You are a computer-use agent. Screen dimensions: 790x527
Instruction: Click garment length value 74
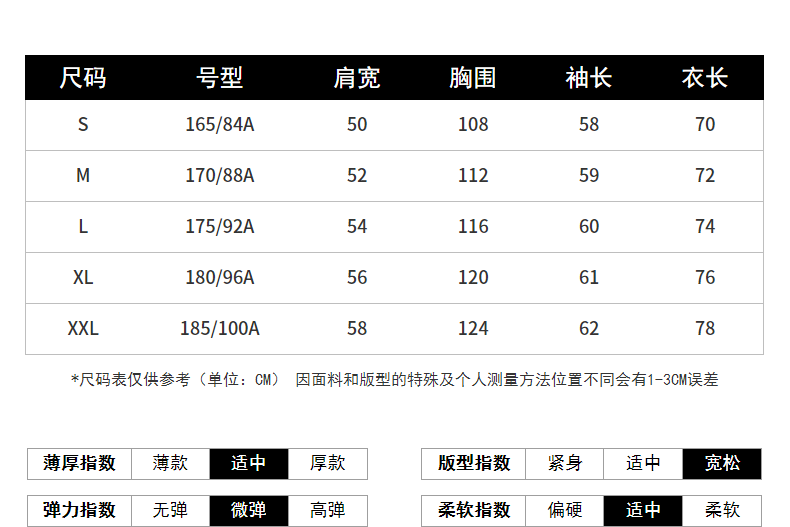click(705, 226)
